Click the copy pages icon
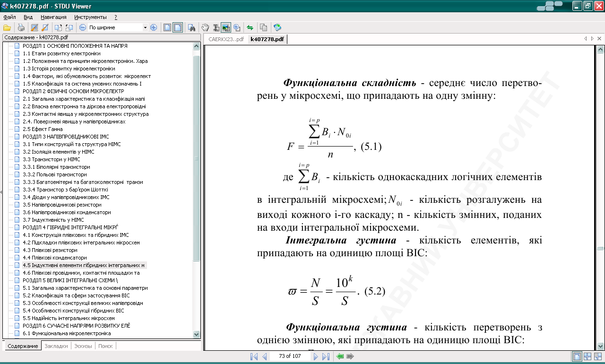Viewport: 605px width, 364px height. (x=264, y=27)
